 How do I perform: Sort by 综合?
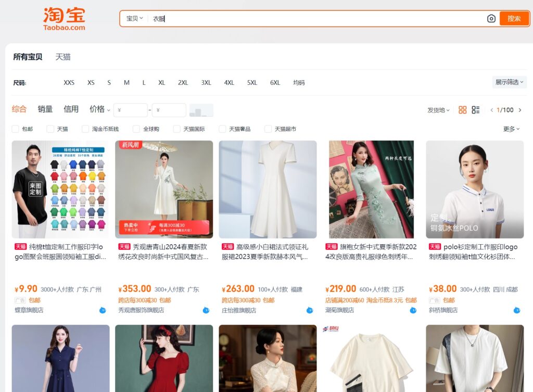[19, 109]
